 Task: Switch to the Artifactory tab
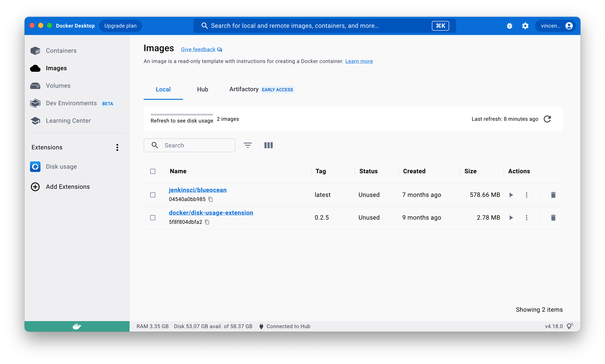(262, 89)
